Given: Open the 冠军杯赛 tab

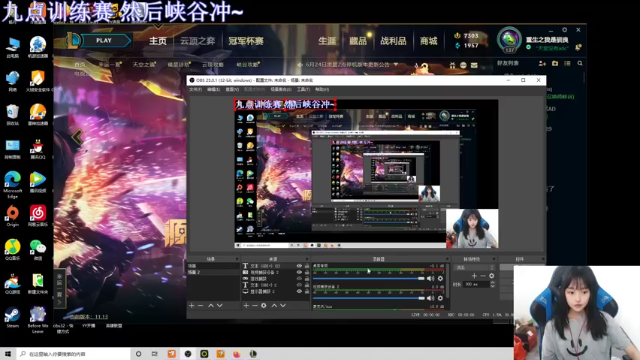Looking at the screenshot, I should click(x=246, y=41).
